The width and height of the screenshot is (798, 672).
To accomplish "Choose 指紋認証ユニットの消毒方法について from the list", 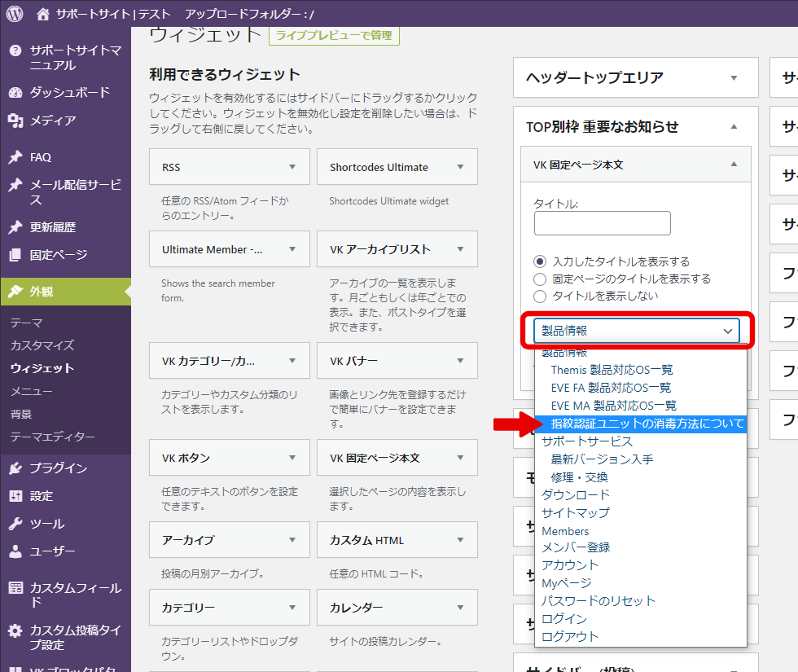I will [x=647, y=424].
